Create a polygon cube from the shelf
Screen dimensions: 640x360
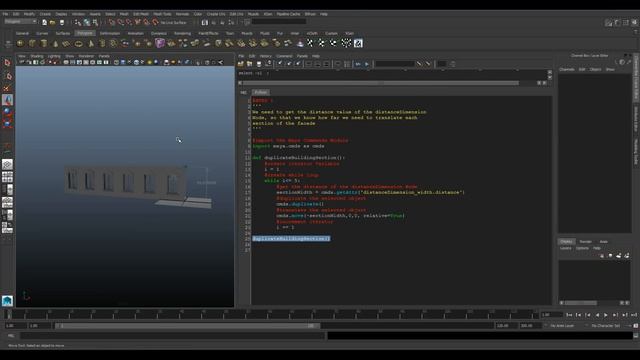pyautogui.click(x=32, y=43)
